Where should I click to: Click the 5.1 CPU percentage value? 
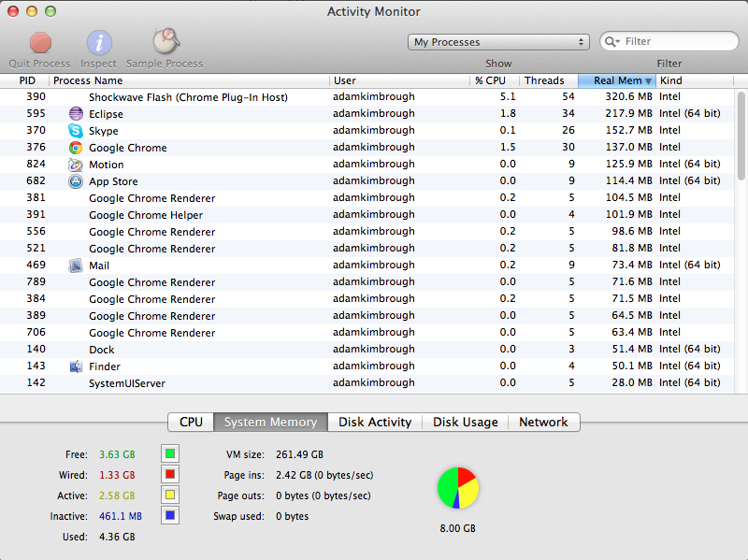[508, 96]
